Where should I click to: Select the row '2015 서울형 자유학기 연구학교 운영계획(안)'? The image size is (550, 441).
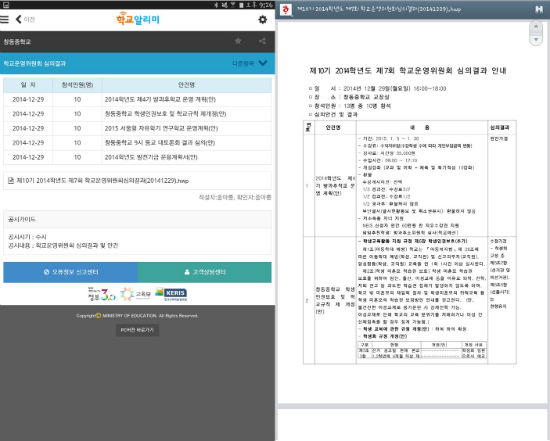pos(138,128)
